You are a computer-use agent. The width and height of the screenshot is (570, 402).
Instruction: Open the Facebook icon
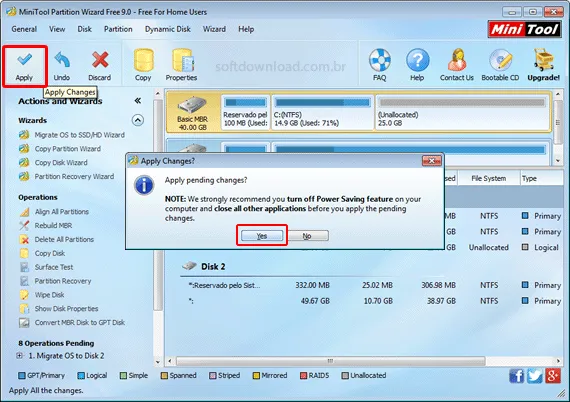517,376
